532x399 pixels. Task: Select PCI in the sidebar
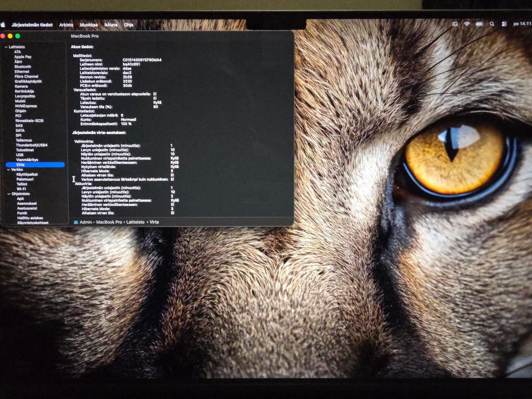tap(18, 116)
